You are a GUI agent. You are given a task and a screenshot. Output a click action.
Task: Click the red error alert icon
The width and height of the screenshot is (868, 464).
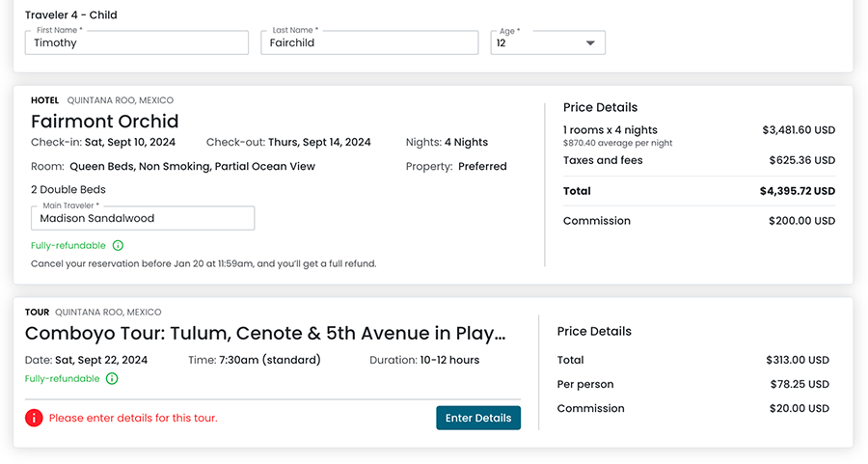pyautogui.click(x=34, y=418)
